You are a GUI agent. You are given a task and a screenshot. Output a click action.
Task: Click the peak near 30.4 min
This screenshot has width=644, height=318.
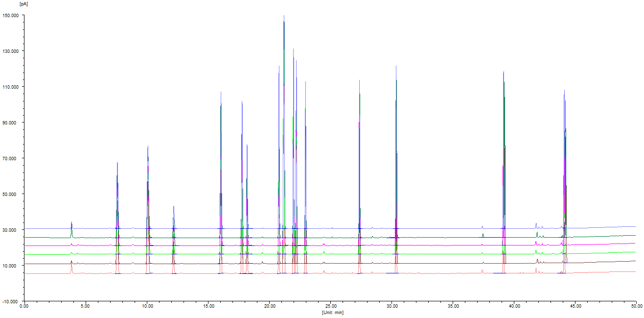click(x=396, y=67)
